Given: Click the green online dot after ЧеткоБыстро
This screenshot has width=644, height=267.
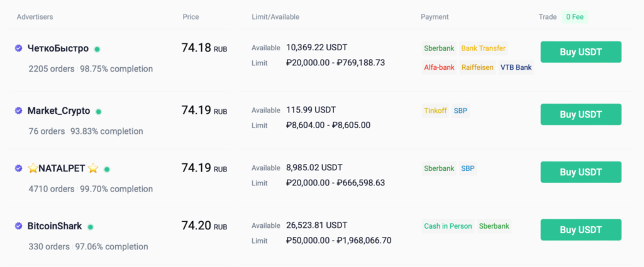Looking at the screenshot, I should (97, 49).
